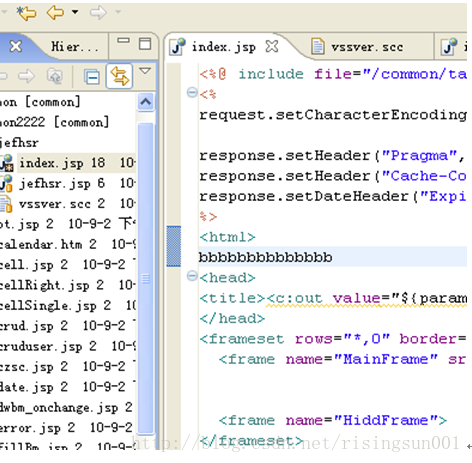This screenshot has height=463, width=472.
Task: Collapse the scriptlet fold marker
Action: click(192, 92)
